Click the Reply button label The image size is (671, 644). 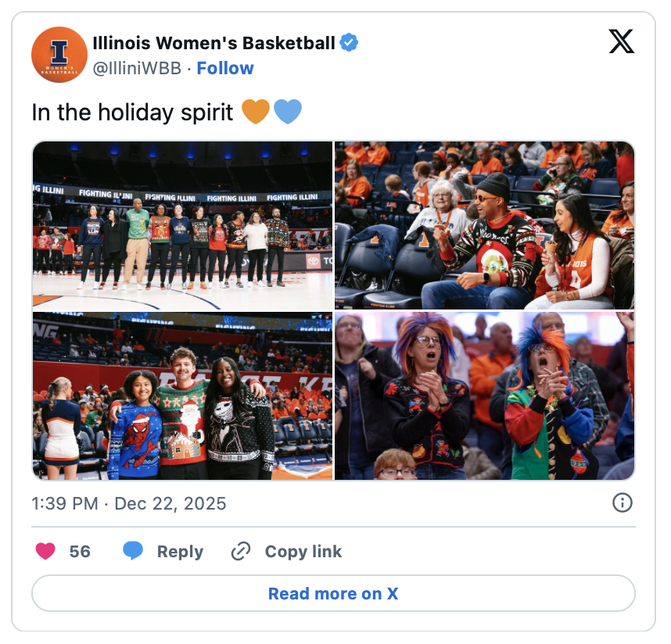click(x=180, y=552)
